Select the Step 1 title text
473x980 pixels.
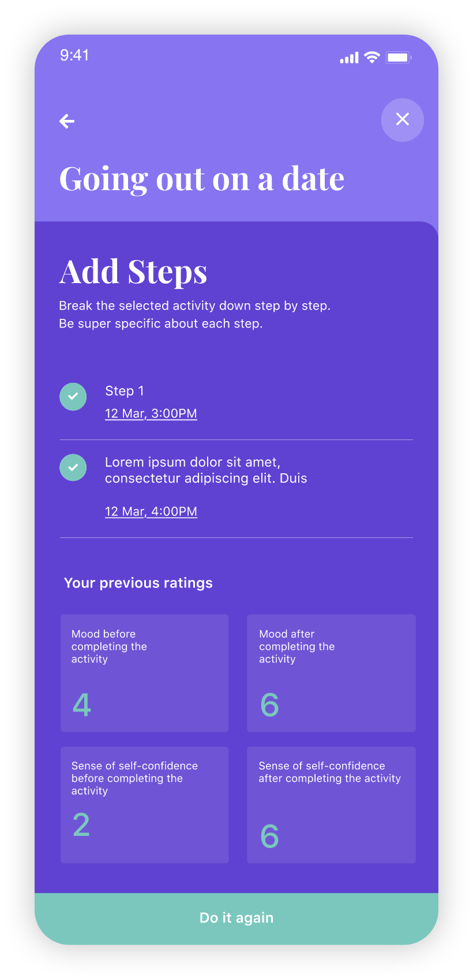click(x=125, y=391)
